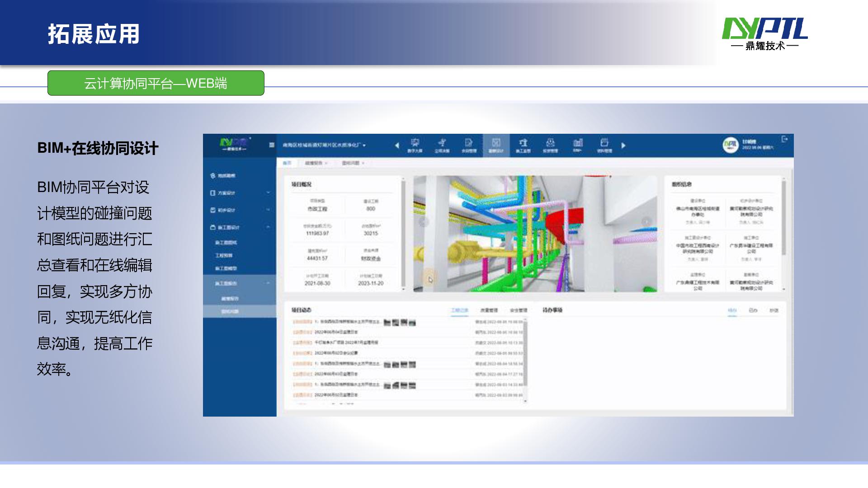Click the logout icon at top right
Screen dimensions: 868x488
click(x=784, y=139)
